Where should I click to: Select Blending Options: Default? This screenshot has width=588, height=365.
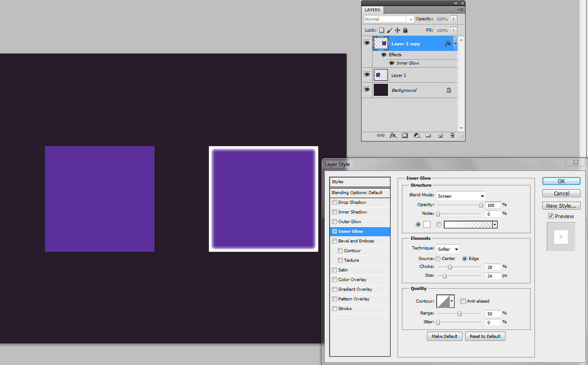(360, 192)
